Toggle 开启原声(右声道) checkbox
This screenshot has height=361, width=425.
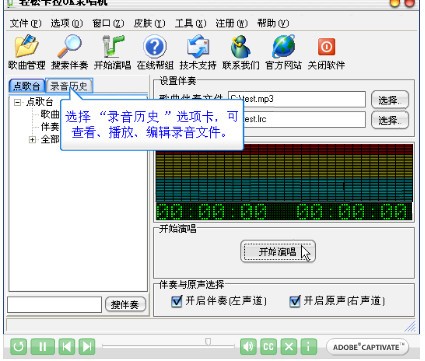[x=295, y=301]
